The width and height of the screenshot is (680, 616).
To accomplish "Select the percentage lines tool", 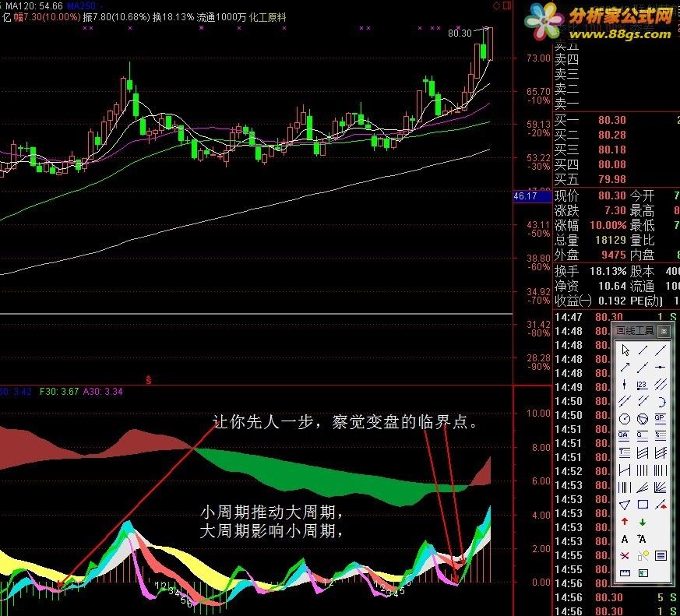I will (661, 435).
